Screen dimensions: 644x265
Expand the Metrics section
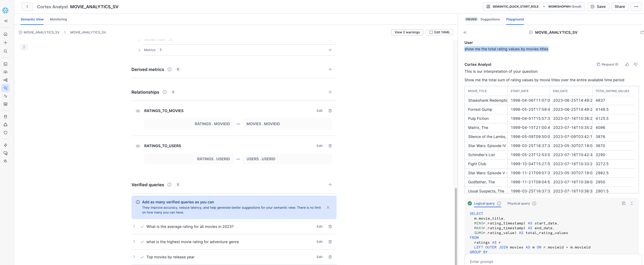coord(139,50)
